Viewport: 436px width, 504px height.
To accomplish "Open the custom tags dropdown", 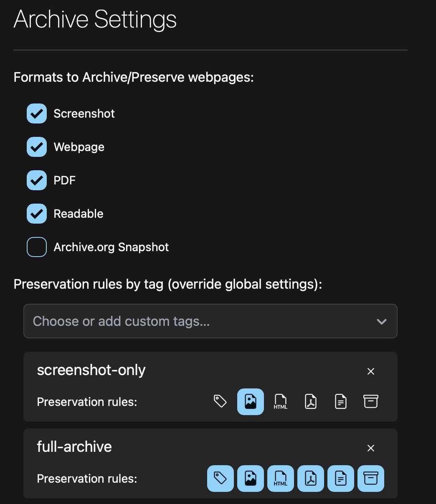I will click(x=210, y=321).
